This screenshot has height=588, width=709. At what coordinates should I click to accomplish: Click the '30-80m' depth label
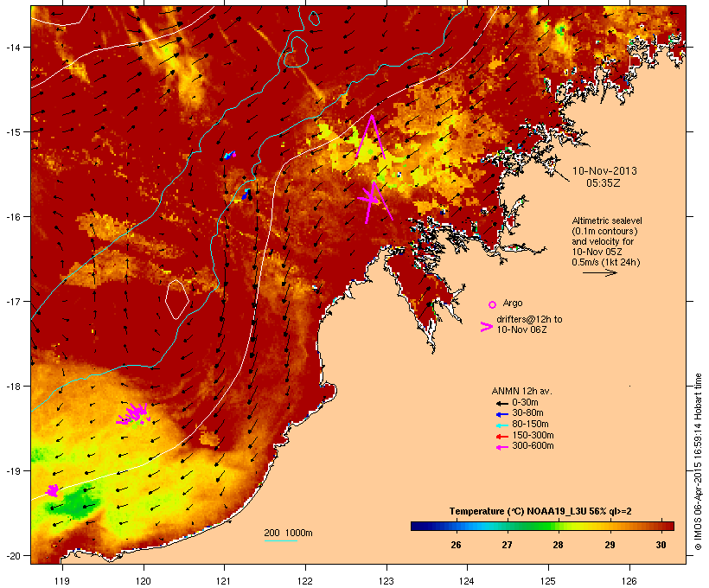527,413
